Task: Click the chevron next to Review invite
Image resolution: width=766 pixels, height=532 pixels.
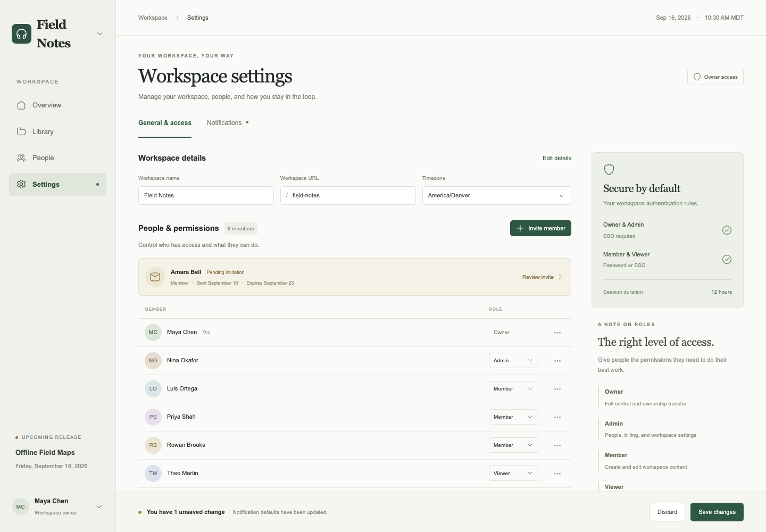Action: click(x=560, y=277)
